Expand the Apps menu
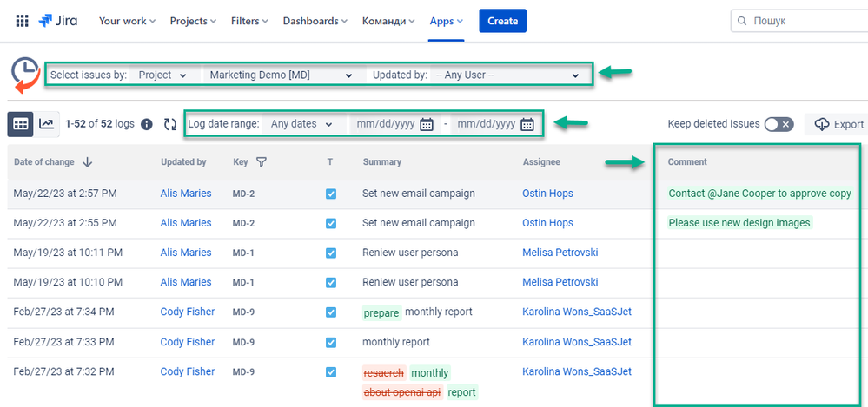The height and width of the screenshot is (407, 868). [x=447, y=21]
